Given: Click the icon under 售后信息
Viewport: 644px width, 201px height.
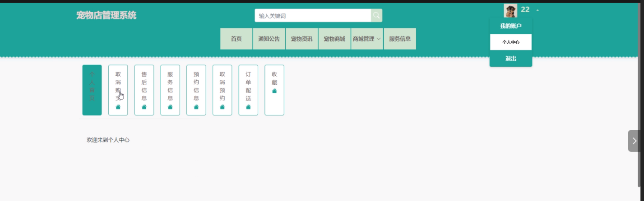Looking at the screenshot, I should [144, 107].
